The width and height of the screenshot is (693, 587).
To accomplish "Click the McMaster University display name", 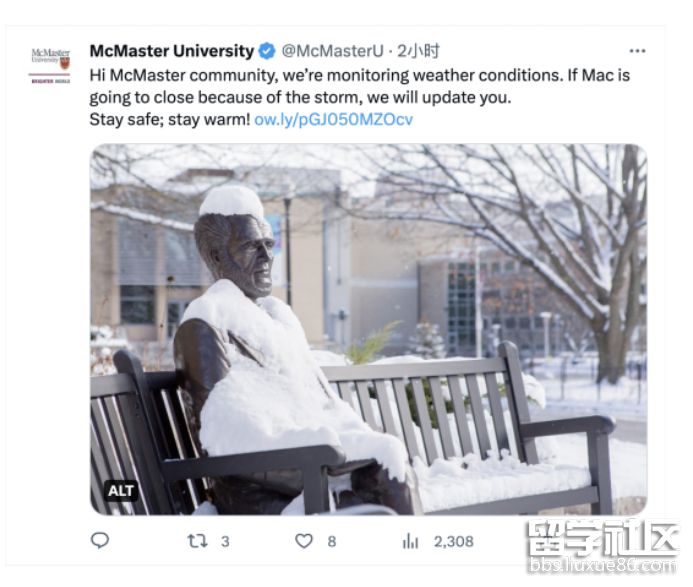I will coord(172,51).
